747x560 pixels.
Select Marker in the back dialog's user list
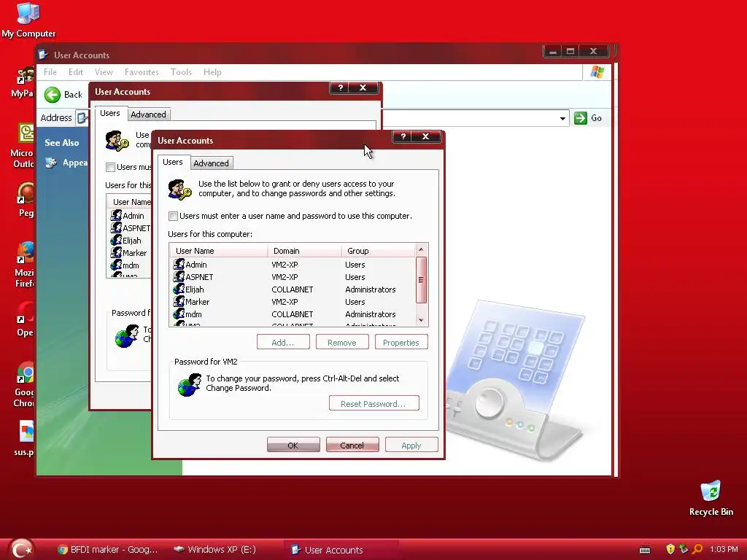130,253
